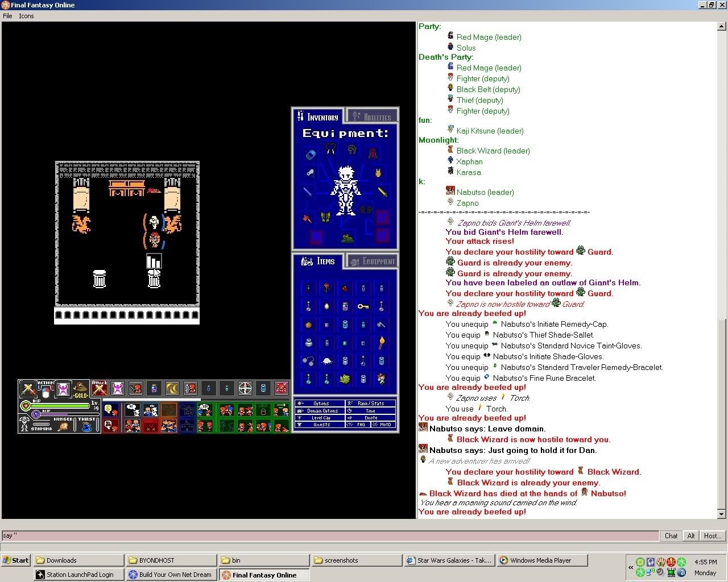Open the BYONDHOST taskbar folder

171,560
